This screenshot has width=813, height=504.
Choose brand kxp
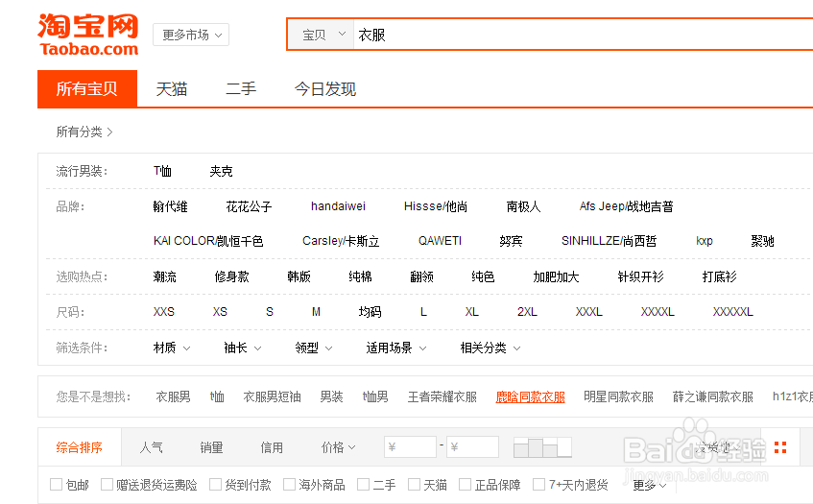[x=705, y=241]
